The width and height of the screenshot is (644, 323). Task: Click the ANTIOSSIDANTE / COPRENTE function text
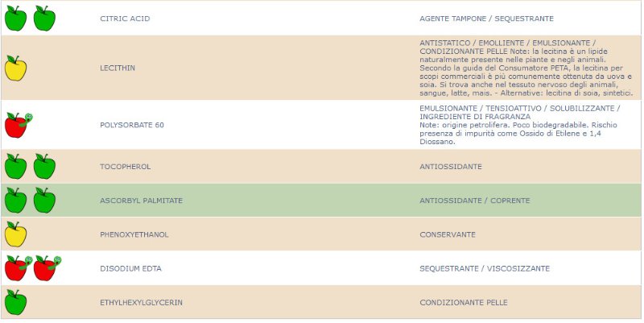click(475, 201)
